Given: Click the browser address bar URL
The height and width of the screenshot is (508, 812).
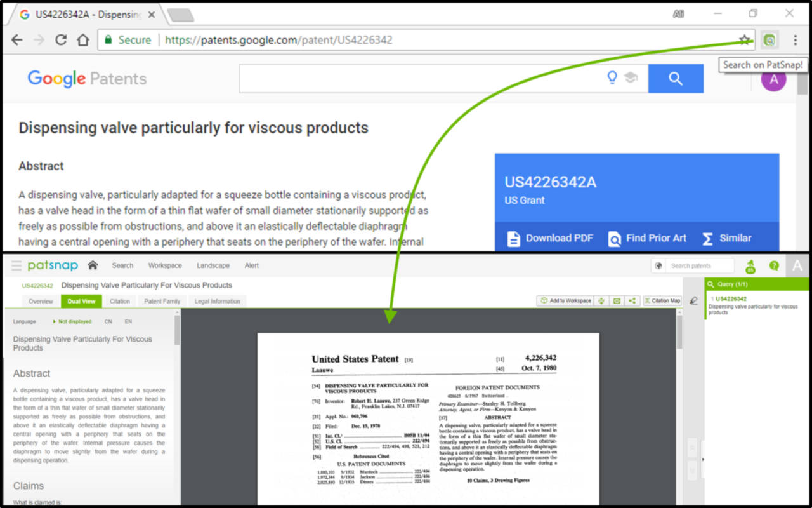Looking at the screenshot, I should coord(278,40).
